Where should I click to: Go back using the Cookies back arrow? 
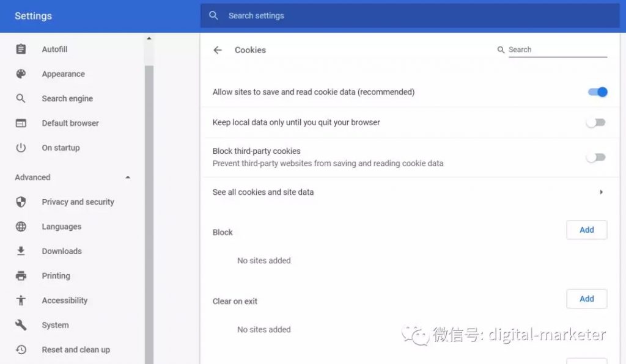(218, 50)
